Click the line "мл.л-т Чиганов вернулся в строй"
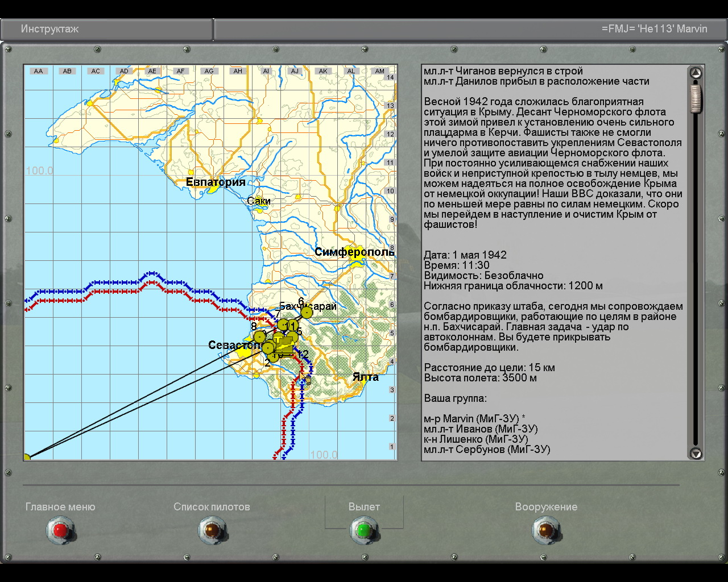The height and width of the screenshot is (582, 728). click(503, 71)
